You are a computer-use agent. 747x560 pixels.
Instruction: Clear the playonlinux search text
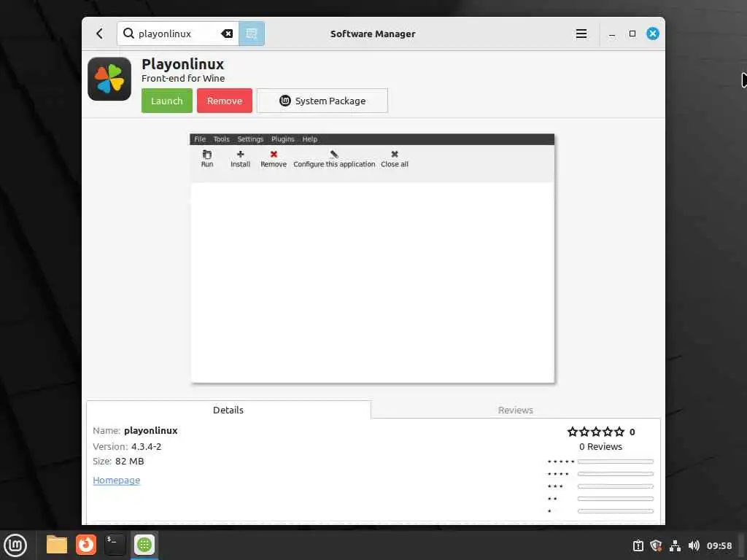(x=227, y=34)
